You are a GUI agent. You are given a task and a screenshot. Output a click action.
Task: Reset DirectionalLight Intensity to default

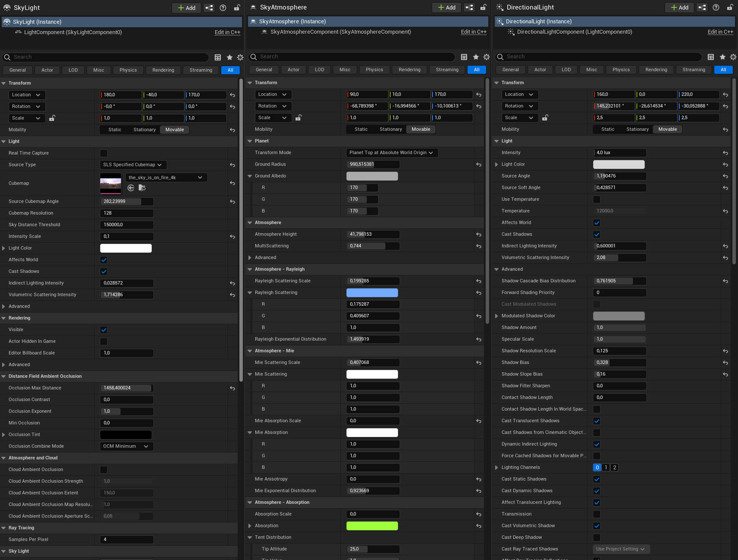coord(725,153)
